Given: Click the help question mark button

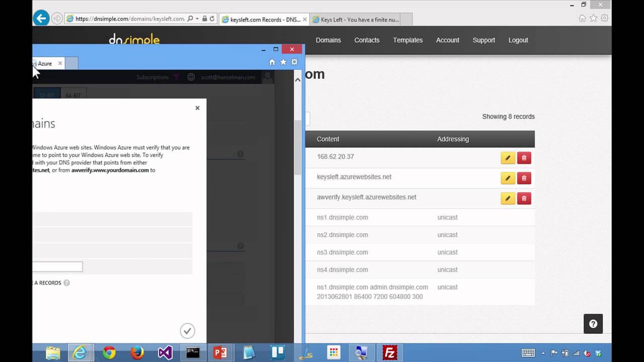Looking at the screenshot, I should [593, 324].
